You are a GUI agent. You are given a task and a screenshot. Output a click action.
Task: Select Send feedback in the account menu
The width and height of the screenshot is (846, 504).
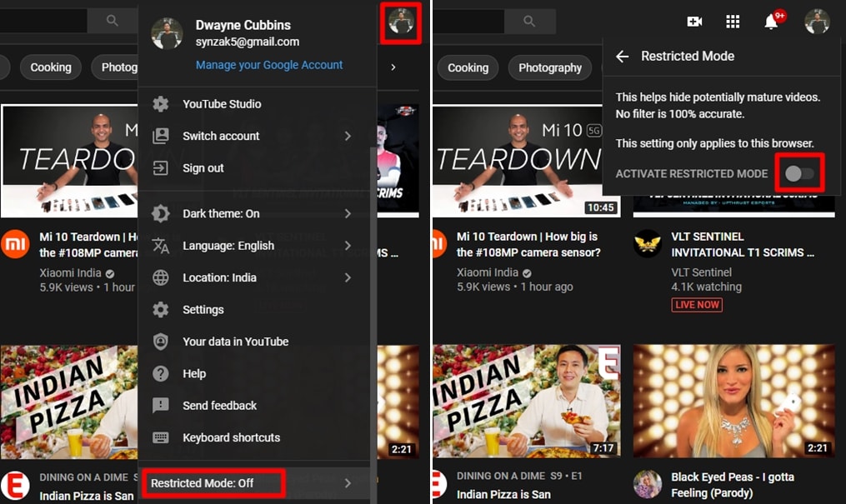point(254,406)
